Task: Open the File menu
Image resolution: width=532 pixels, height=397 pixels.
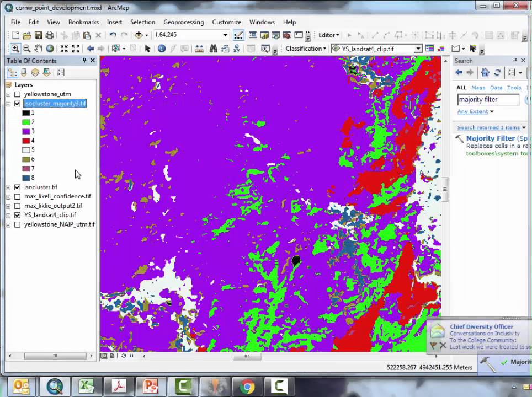Action: point(15,22)
